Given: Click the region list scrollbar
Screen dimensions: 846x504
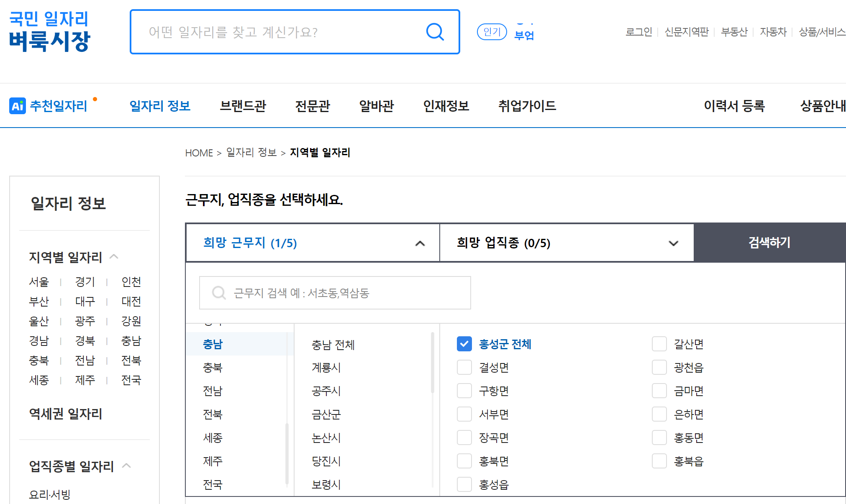Looking at the screenshot, I should click(x=287, y=454).
